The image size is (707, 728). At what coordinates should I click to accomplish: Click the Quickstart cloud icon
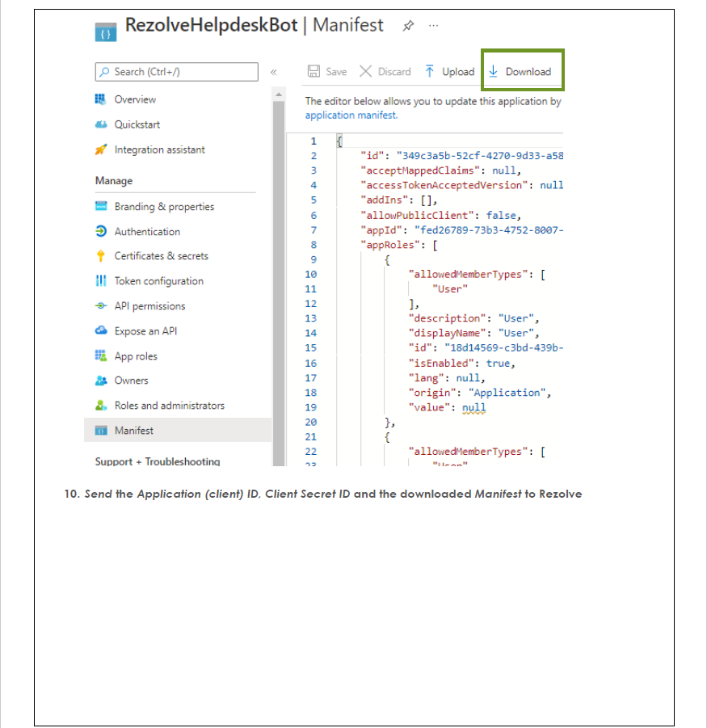tap(101, 124)
